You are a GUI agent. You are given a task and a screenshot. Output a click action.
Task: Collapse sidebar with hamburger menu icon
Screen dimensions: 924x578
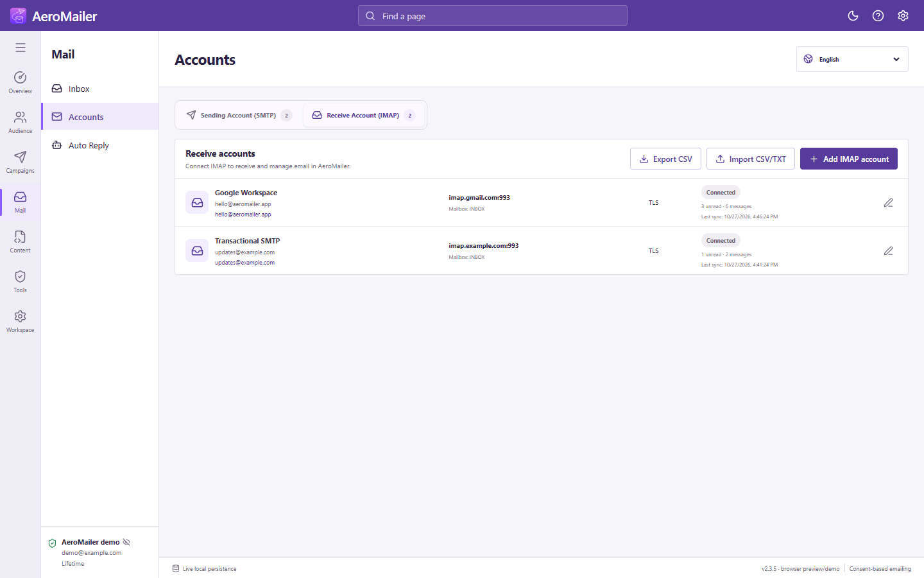[x=21, y=48]
